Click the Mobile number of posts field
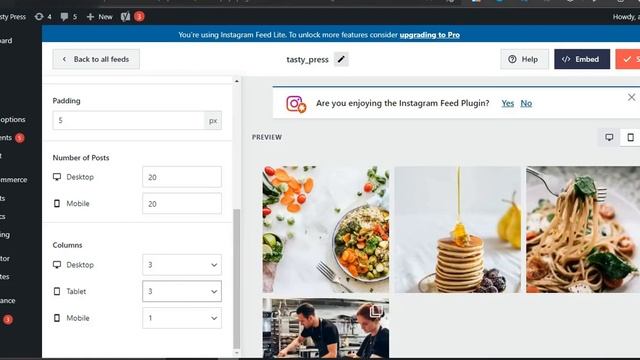 click(x=182, y=203)
